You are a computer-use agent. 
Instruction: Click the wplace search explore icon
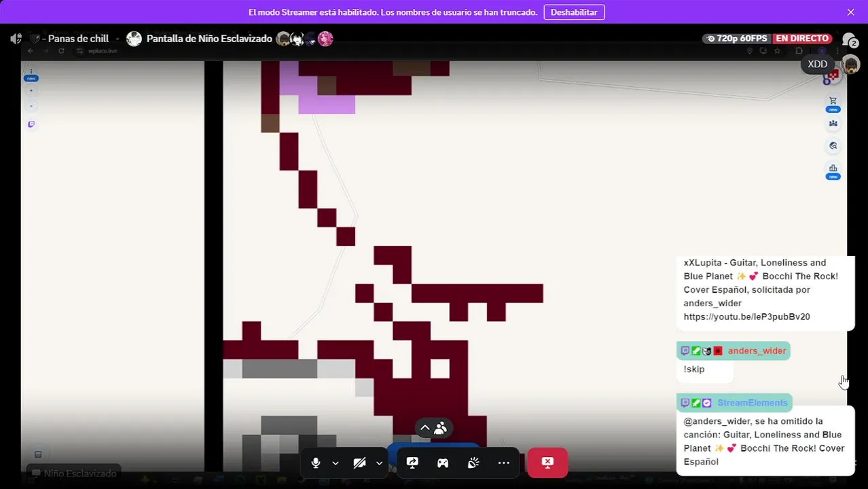pos(833,146)
